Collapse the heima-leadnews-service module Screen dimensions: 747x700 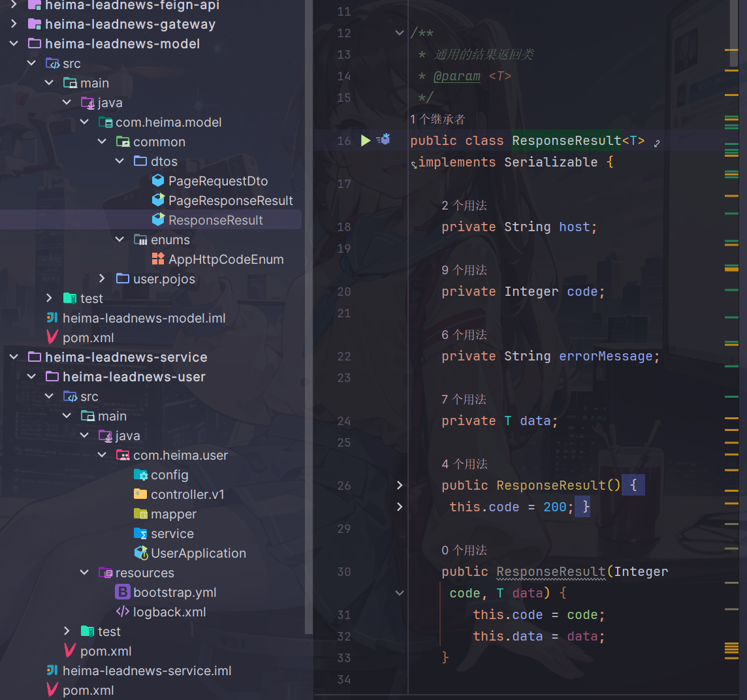[14, 357]
